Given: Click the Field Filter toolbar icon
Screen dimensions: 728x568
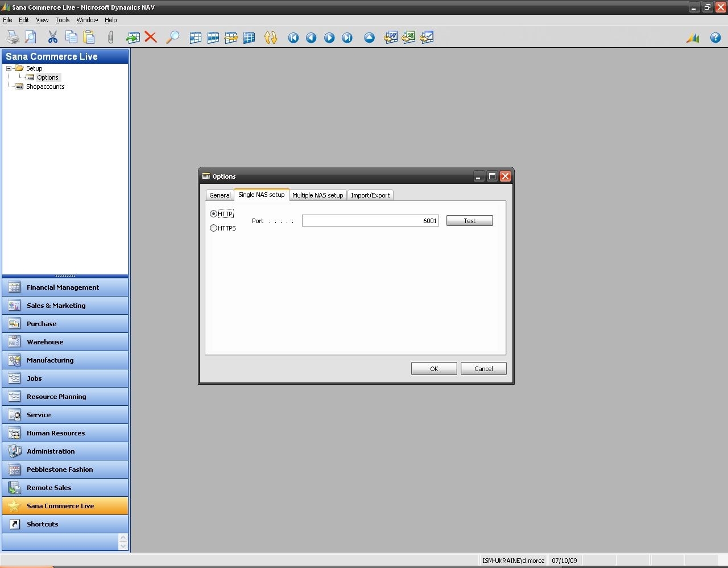Looking at the screenshot, I should click(x=195, y=38).
